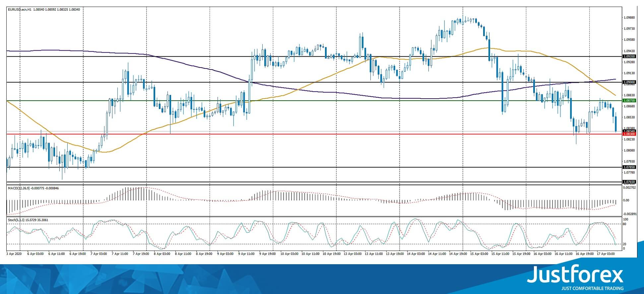Select the 1.07650 price level label
The height and width of the screenshot is (294, 644).
pyautogui.click(x=629, y=182)
